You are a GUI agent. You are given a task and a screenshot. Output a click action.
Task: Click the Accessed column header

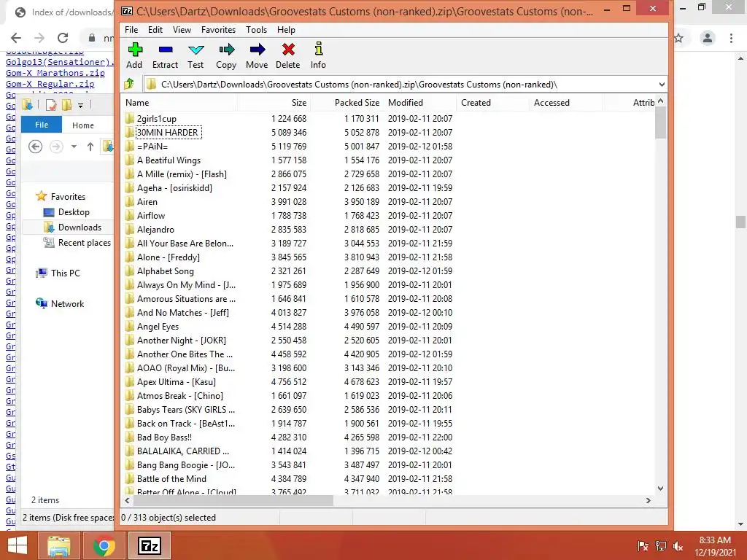pyautogui.click(x=565, y=102)
